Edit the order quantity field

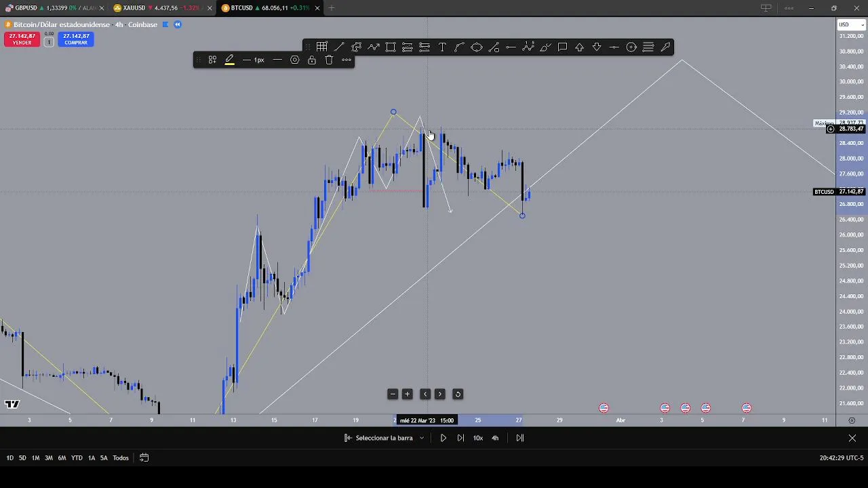pyautogui.click(x=49, y=42)
